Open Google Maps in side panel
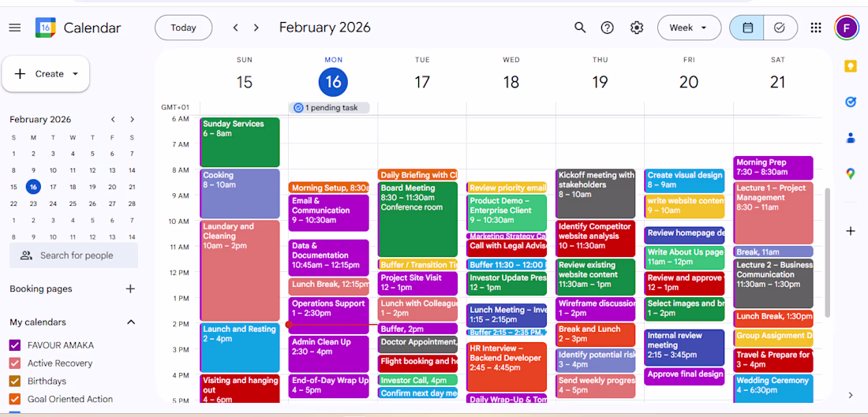The width and height of the screenshot is (868, 417). (851, 174)
